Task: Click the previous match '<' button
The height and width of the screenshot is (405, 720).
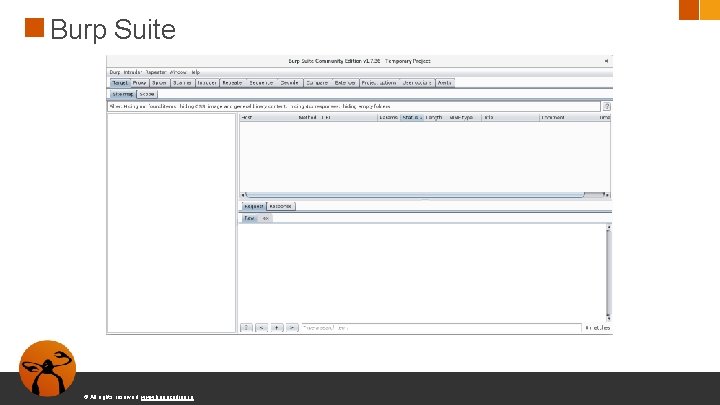Action: point(262,328)
